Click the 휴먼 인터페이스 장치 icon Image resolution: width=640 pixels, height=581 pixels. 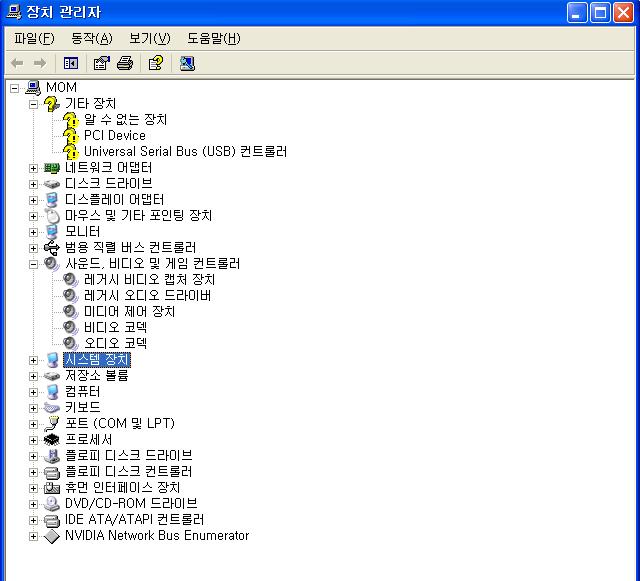[x=52, y=488]
